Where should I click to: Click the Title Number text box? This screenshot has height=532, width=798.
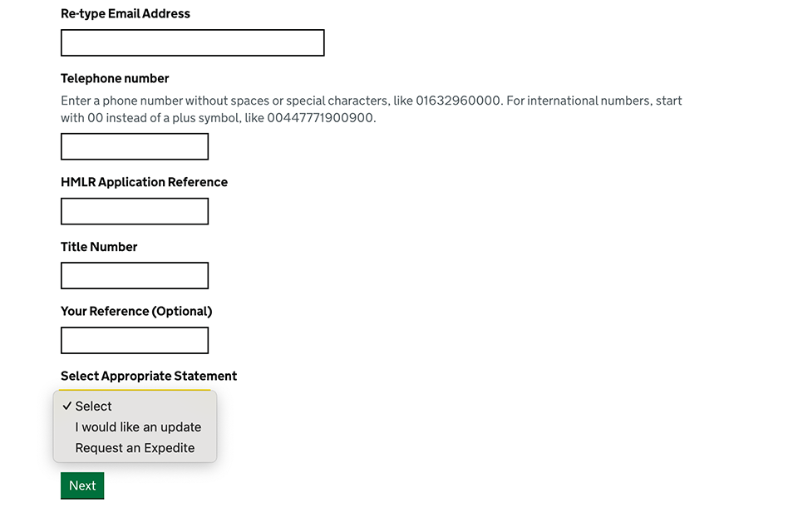(134, 276)
